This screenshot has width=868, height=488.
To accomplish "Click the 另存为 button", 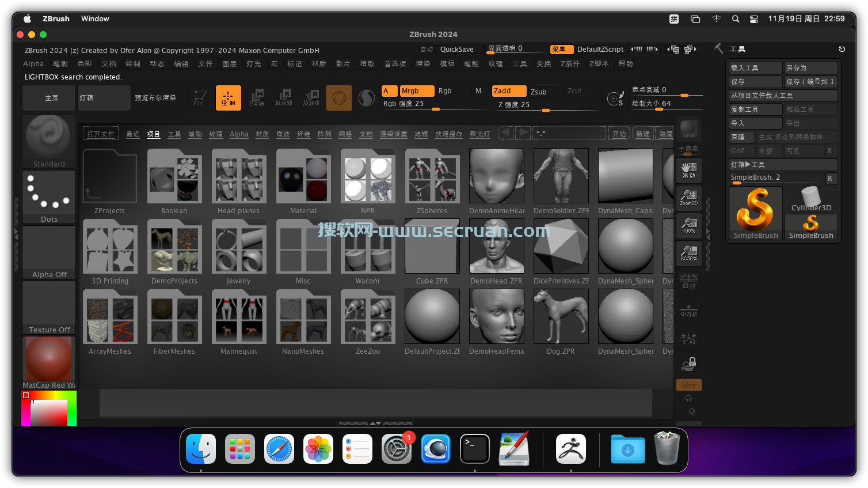I will point(811,68).
